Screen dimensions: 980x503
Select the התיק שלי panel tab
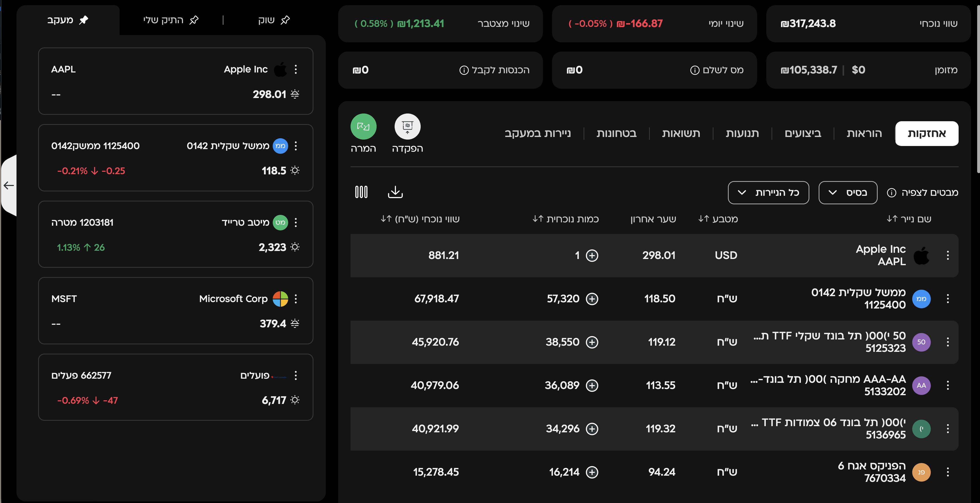coord(171,20)
